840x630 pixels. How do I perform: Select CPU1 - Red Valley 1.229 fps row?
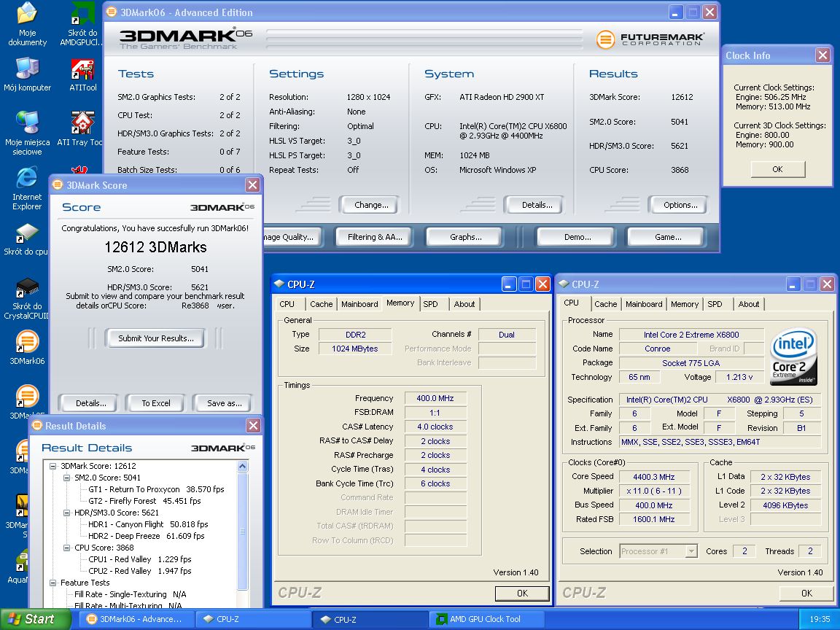[x=139, y=559]
